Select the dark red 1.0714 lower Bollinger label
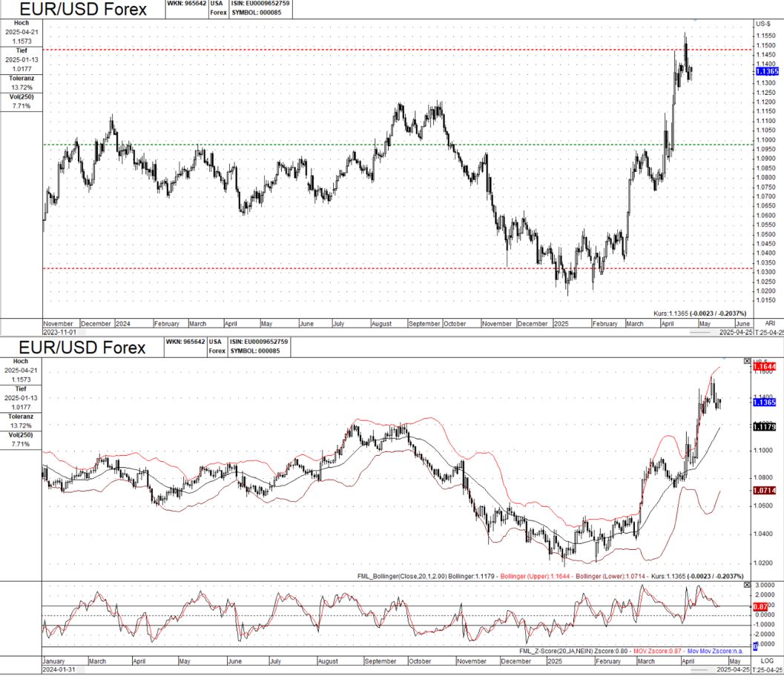The width and height of the screenshot is (784, 676). click(764, 491)
